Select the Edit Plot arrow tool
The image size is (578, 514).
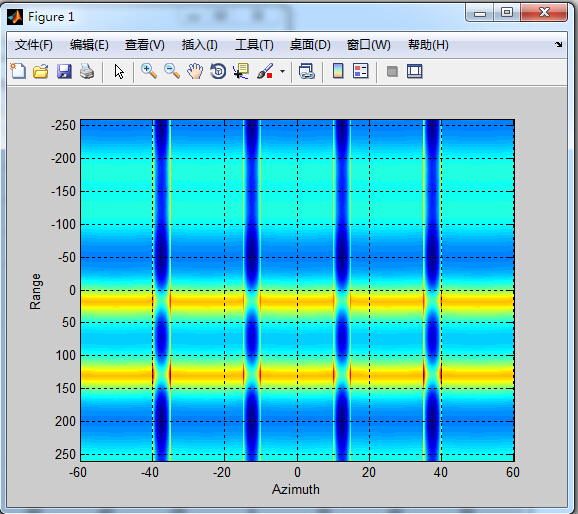click(119, 72)
